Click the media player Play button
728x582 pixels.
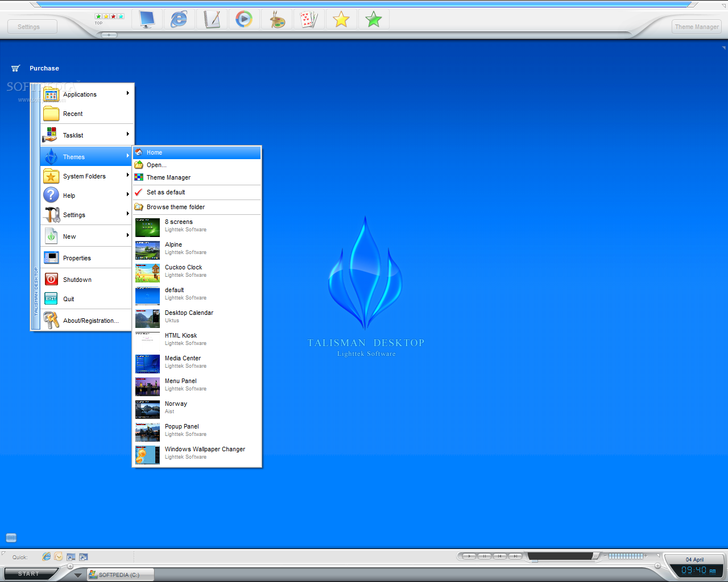(469, 556)
